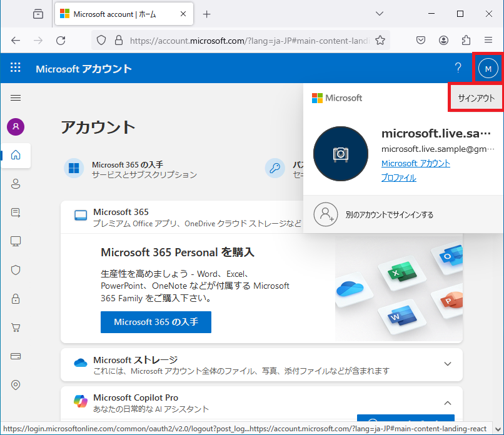Viewport: 504px width, 435px height.
Task: Open the Privacy lock sidebar icon
Action: (16, 299)
